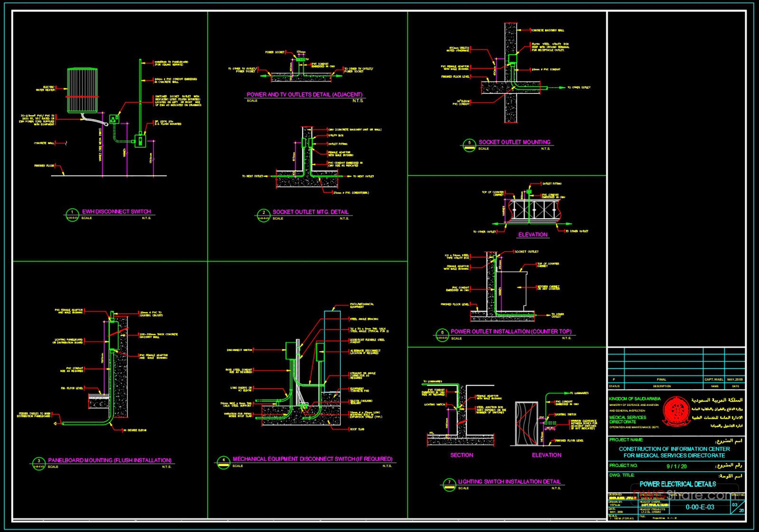Select the "DESCRIPTION" column header in revision table
The height and width of the screenshot is (532, 759).
click(661, 386)
